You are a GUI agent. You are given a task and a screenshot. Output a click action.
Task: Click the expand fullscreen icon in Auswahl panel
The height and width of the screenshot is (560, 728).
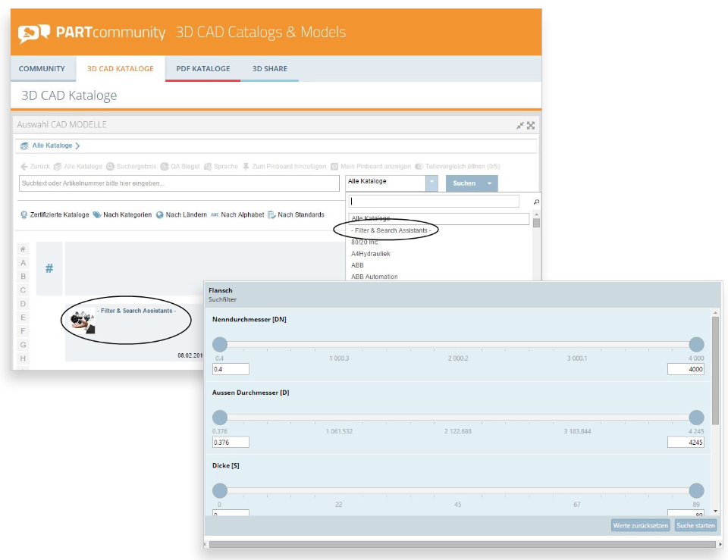point(531,125)
